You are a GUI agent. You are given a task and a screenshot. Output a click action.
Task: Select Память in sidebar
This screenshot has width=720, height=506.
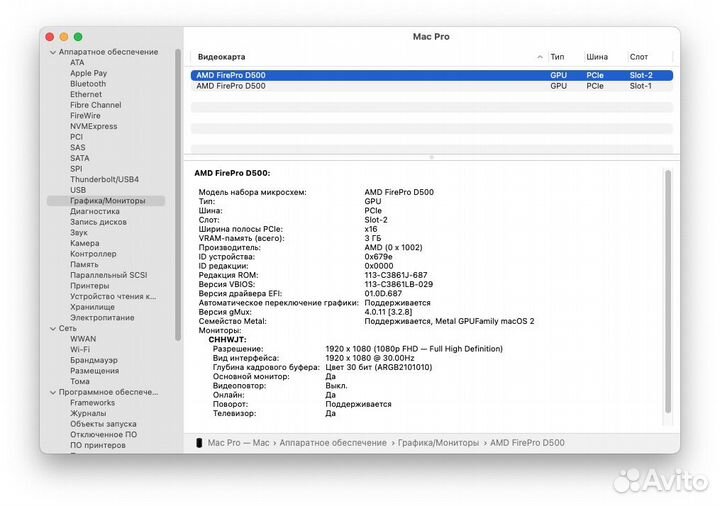coord(84,264)
